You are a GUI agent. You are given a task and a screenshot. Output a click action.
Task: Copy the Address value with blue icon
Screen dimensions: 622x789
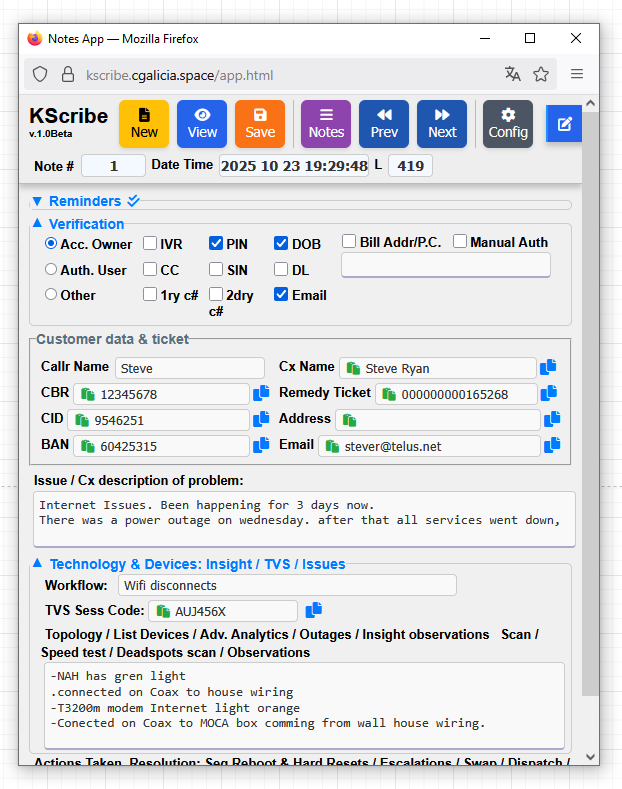tap(552, 419)
